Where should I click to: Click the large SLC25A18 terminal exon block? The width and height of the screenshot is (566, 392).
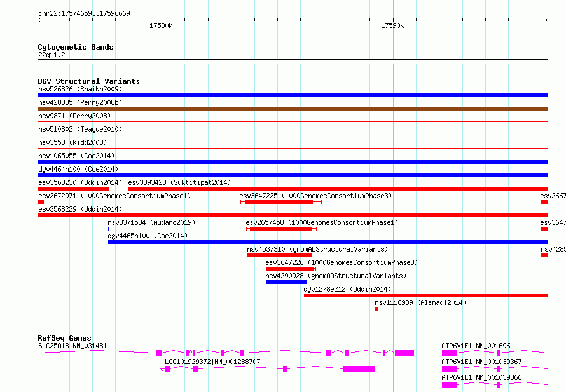point(404,353)
